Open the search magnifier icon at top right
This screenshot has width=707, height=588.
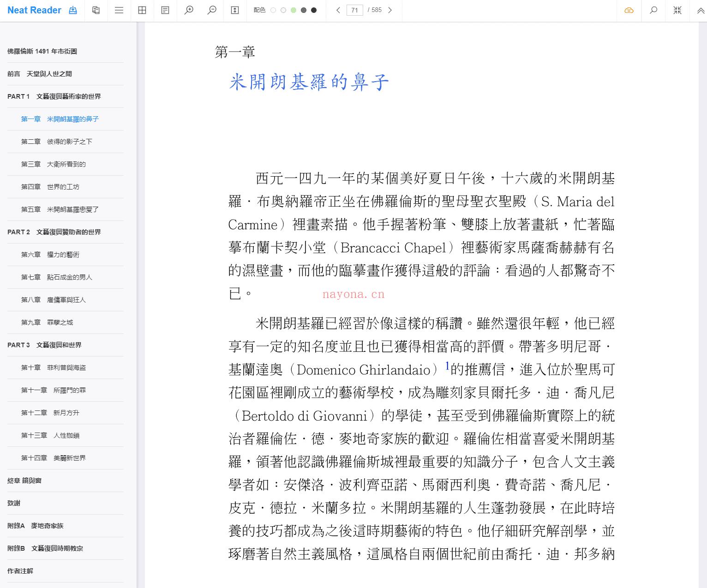pyautogui.click(x=653, y=10)
